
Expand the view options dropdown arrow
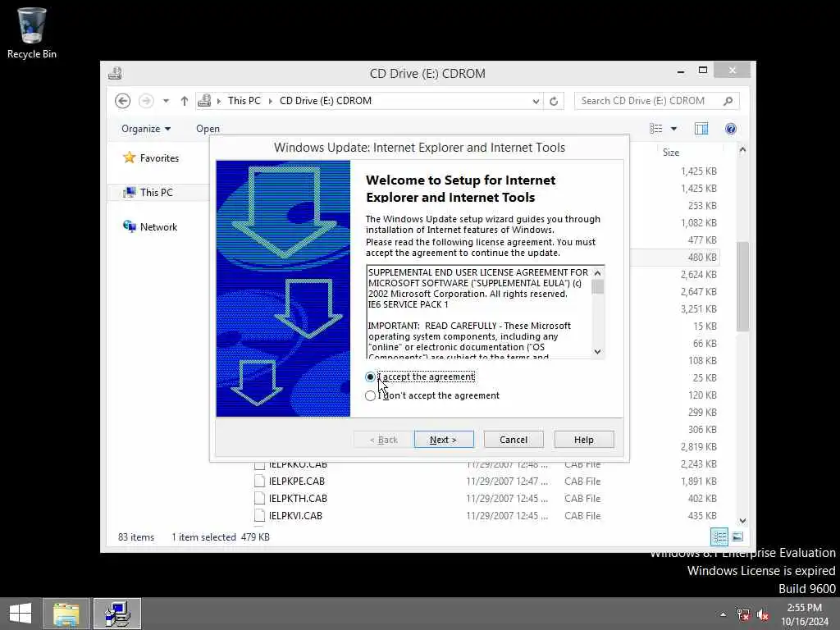pos(674,129)
